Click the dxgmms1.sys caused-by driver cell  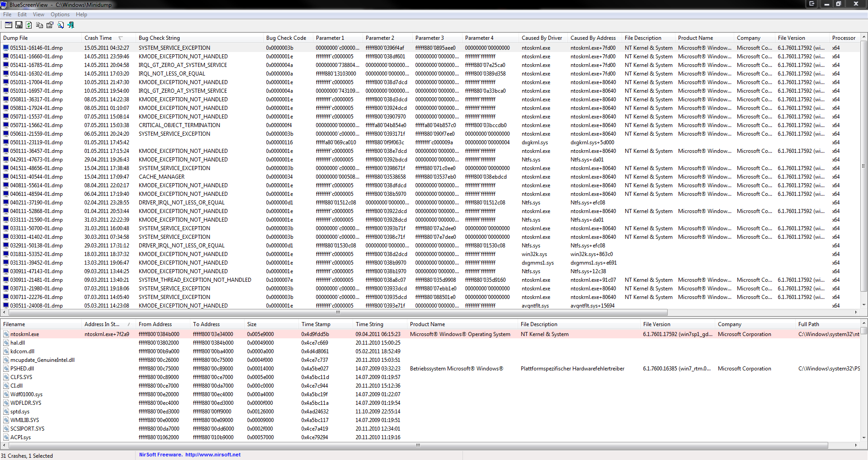pos(538,263)
